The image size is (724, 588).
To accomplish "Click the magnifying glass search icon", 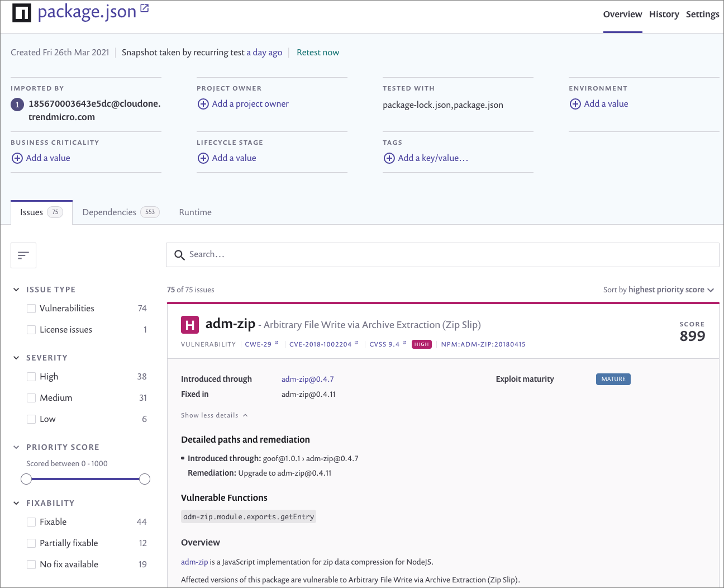I will tap(179, 255).
